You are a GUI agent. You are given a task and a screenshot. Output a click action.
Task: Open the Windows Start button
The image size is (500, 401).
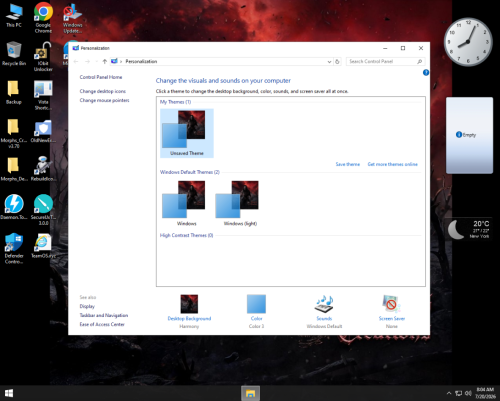9,393
